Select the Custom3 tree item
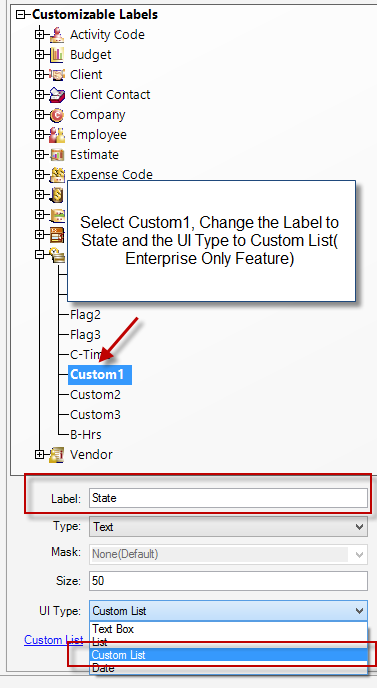 (95, 415)
